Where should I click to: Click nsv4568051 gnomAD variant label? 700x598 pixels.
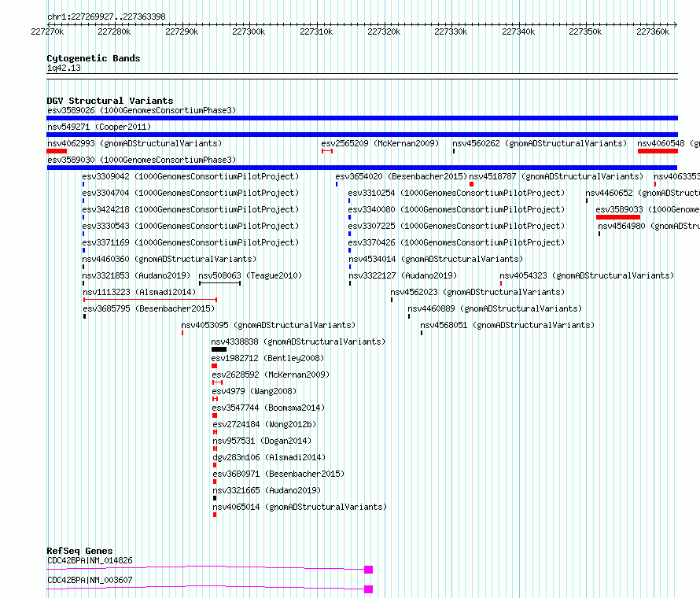tap(507, 325)
